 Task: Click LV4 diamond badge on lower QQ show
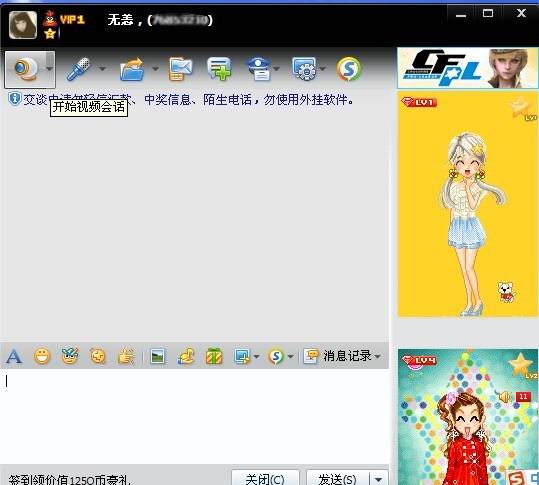tap(419, 360)
